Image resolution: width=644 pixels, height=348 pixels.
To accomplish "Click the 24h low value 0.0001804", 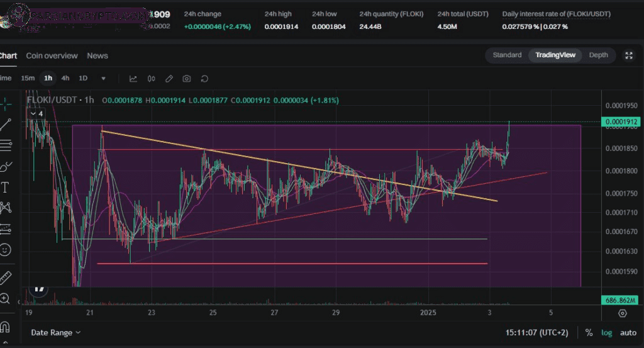I will (x=328, y=26).
